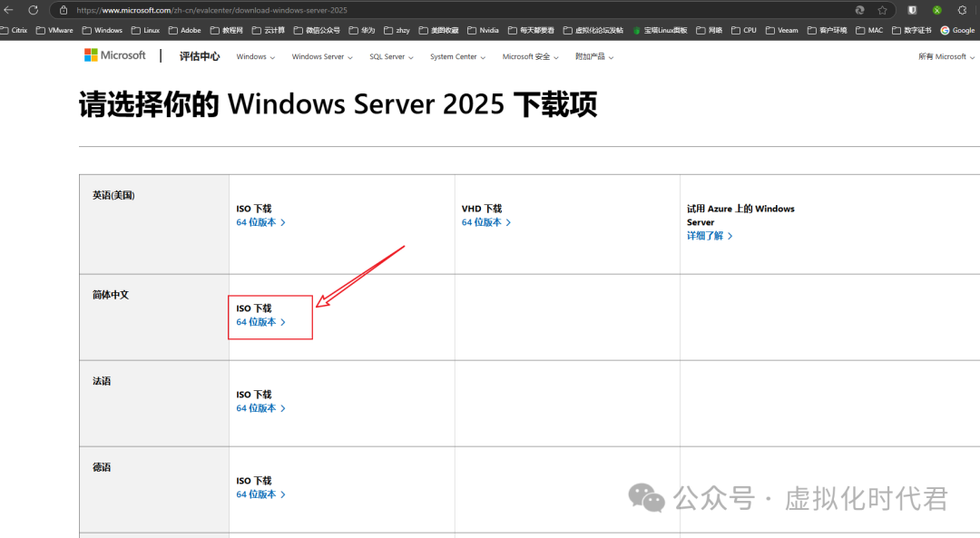Reload the page with the refresh icon
This screenshot has height=538, width=980.
click(34, 10)
